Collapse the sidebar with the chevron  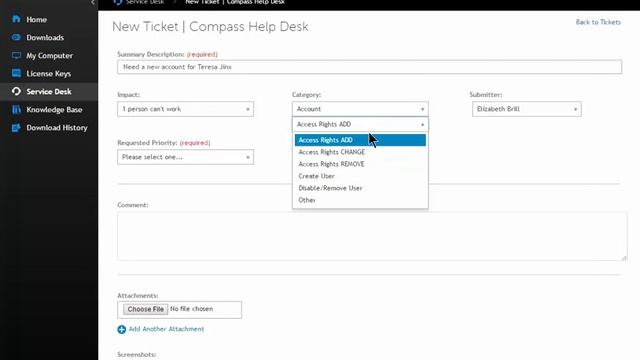(93, 2)
